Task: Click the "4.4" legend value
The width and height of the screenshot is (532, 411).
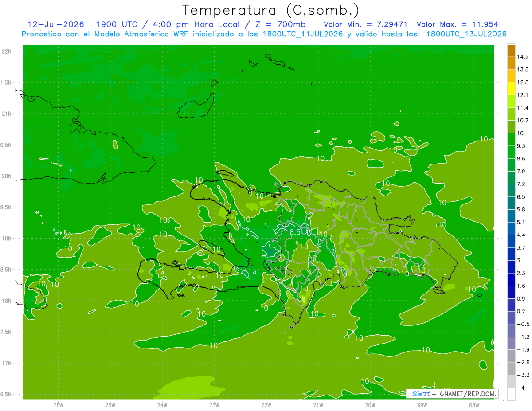Action: [x=521, y=235]
